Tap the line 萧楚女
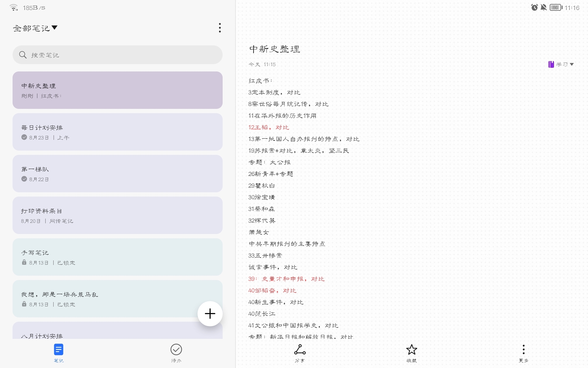The width and height of the screenshot is (588, 368). (259, 232)
